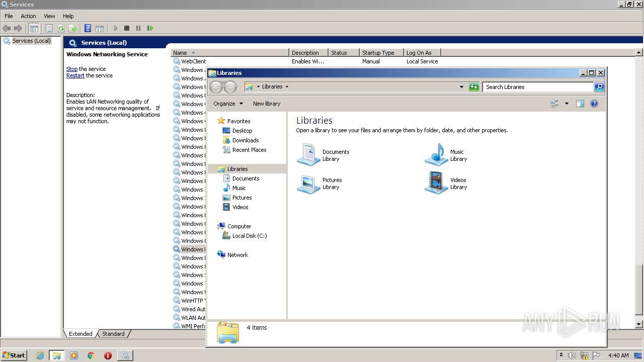Open the Videos Library icon
The image size is (644, 362).
point(436,183)
